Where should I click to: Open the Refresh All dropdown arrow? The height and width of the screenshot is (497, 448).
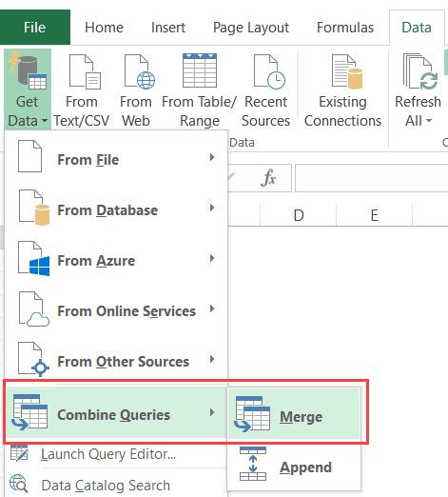pyautogui.click(x=429, y=121)
